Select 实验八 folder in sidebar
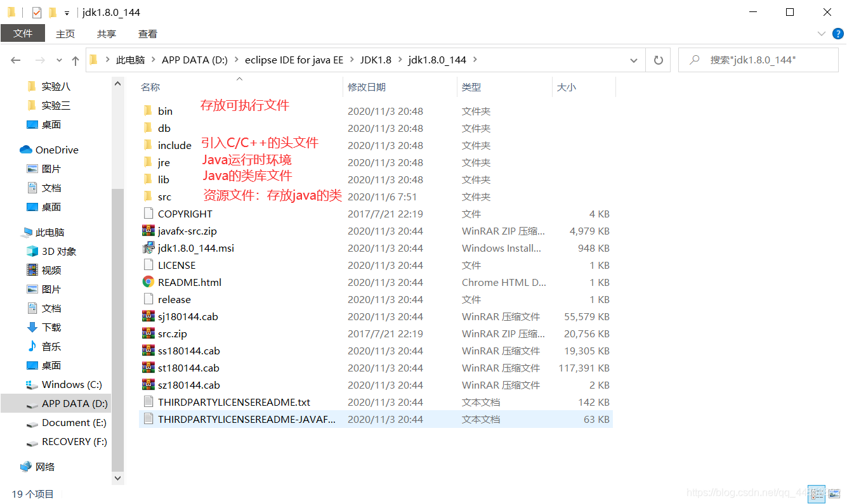847x504 pixels. click(x=49, y=87)
